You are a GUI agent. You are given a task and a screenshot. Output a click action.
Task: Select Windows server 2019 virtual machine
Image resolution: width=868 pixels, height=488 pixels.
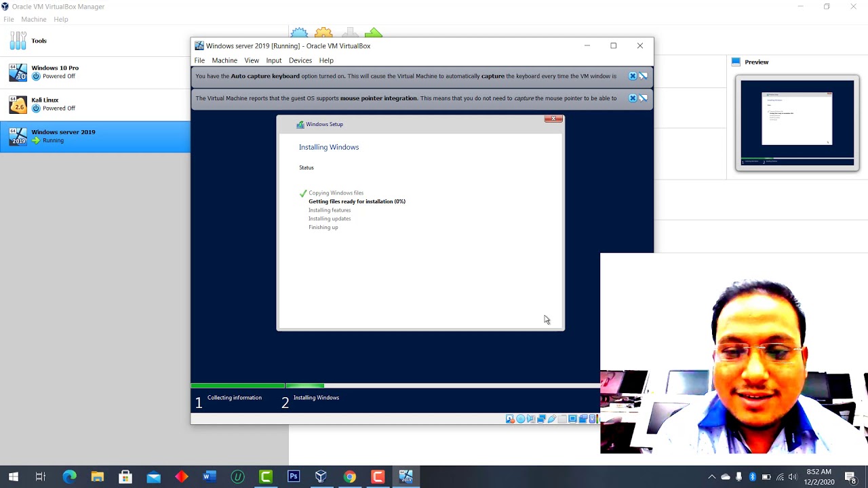(x=95, y=136)
